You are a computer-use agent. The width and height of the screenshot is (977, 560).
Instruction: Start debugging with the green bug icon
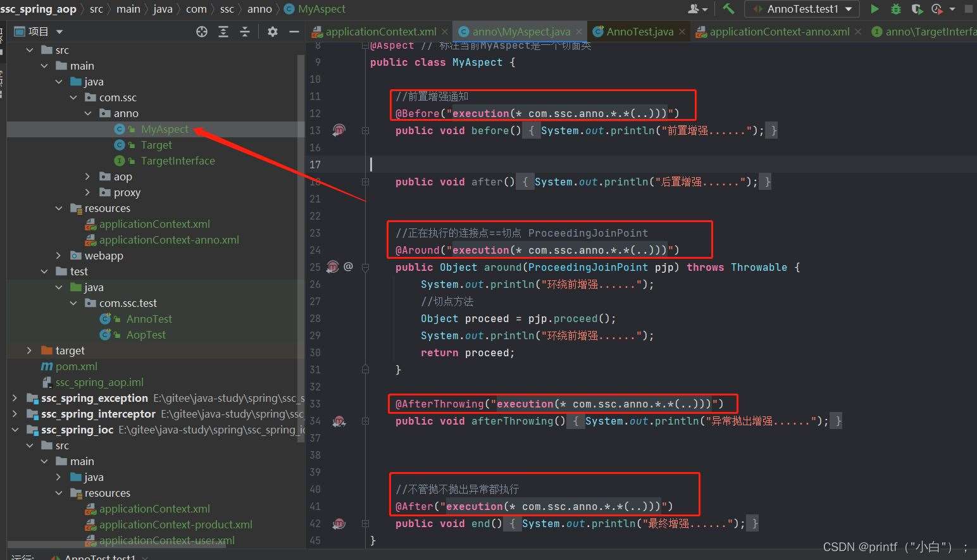click(x=895, y=9)
